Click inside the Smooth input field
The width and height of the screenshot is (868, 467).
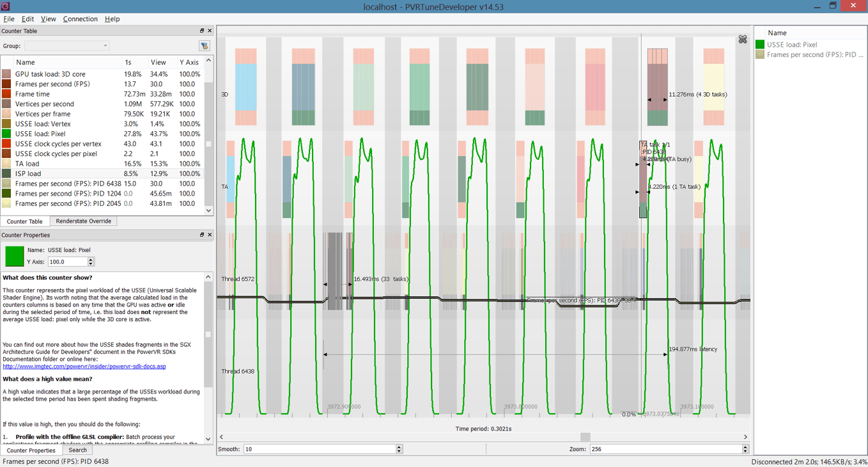click(320, 448)
